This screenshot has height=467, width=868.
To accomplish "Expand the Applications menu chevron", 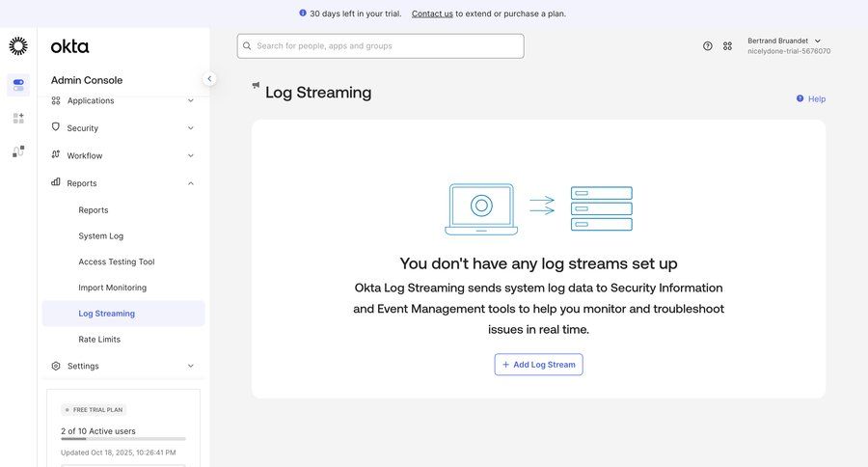I will click(x=190, y=100).
